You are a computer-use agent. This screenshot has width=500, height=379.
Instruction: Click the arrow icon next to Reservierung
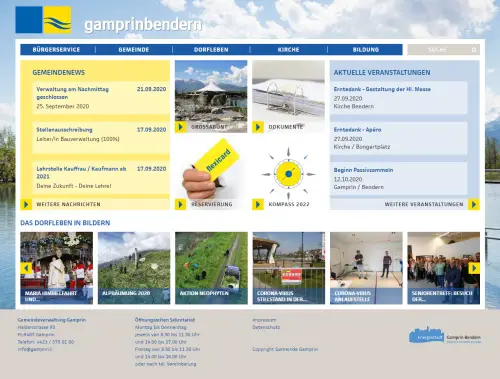pos(180,204)
